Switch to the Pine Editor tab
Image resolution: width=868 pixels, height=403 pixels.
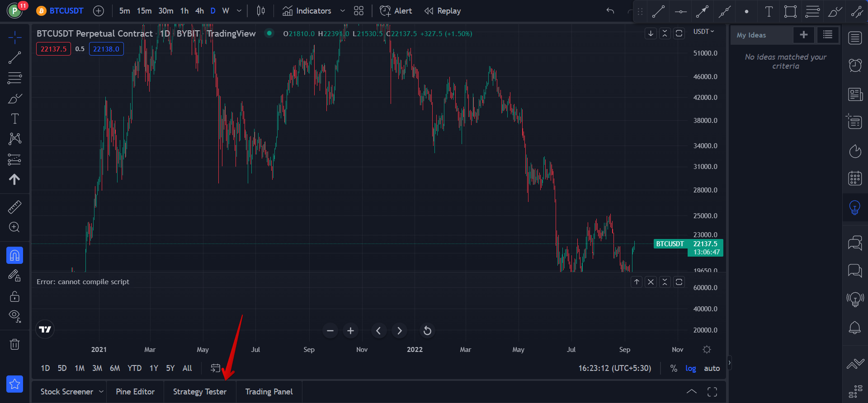pyautogui.click(x=135, y=392)
